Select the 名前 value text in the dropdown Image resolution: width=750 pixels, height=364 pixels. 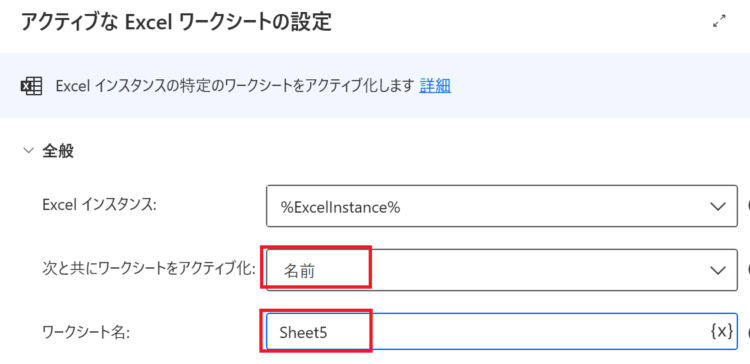tap(299, 271)
